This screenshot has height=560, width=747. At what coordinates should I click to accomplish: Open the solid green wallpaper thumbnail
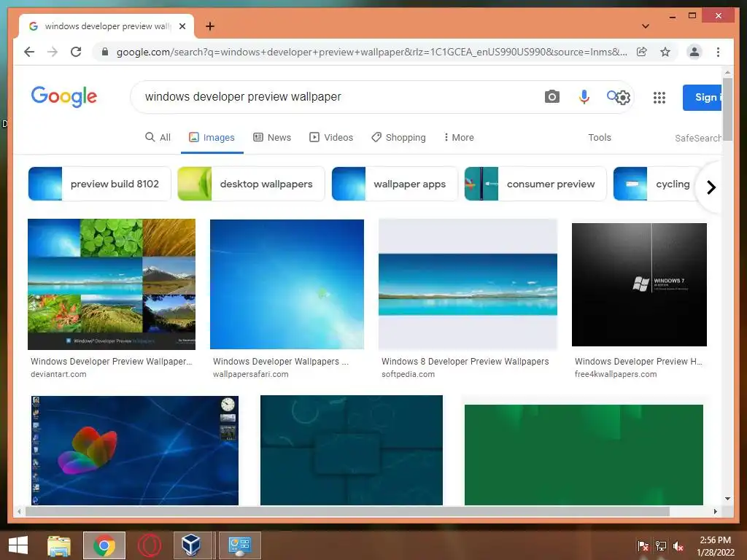pyautogui.click(x=584, y=455)
